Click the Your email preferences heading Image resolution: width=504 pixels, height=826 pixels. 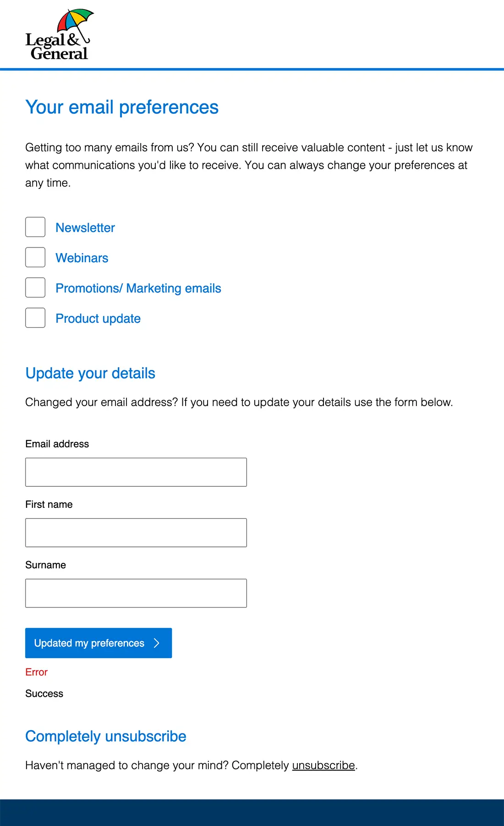coord(122,107)
